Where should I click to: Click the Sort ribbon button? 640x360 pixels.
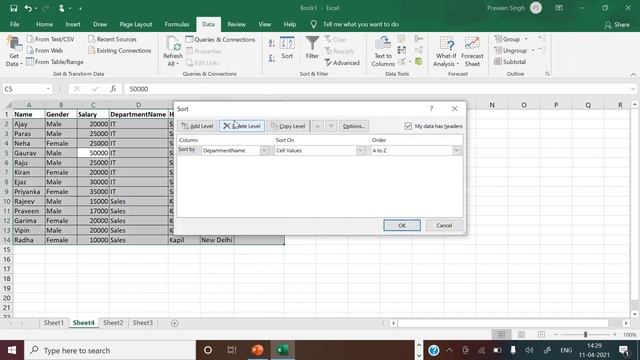coord(287,48)
